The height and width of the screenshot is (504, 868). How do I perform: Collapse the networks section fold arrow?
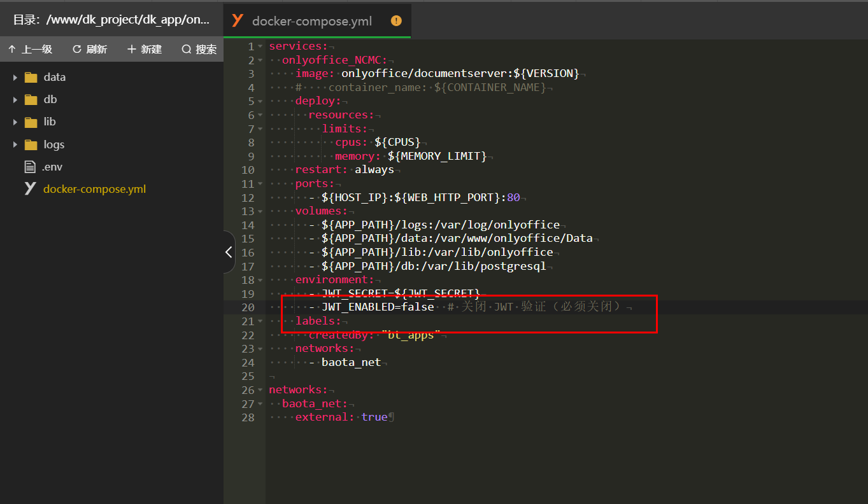pyautogui.click(x=259, y=389)
